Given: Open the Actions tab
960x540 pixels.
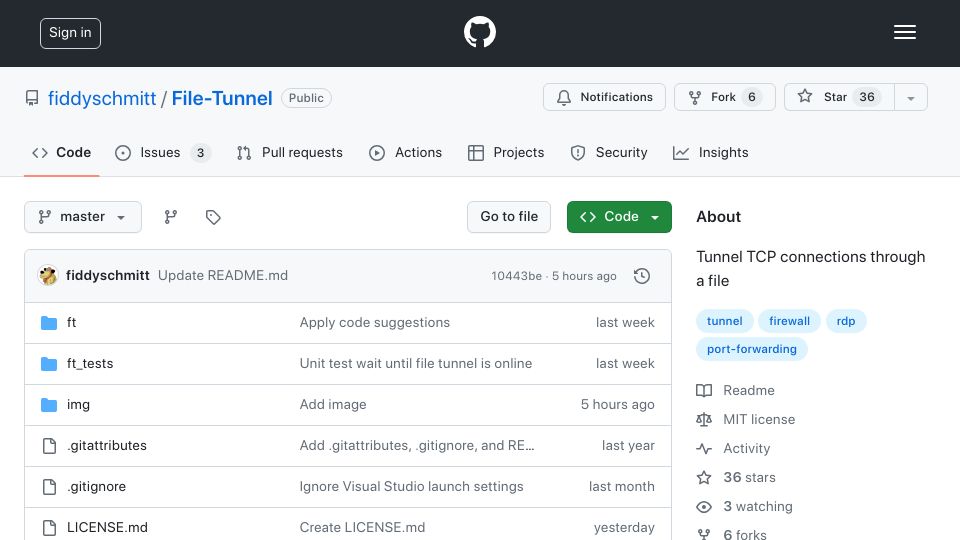Looking at the screenshot, I should point(405,152).
